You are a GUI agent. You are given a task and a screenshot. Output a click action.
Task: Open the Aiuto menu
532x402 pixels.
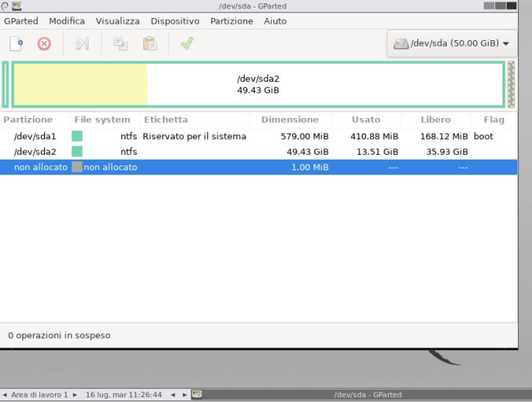coord(275,21)
